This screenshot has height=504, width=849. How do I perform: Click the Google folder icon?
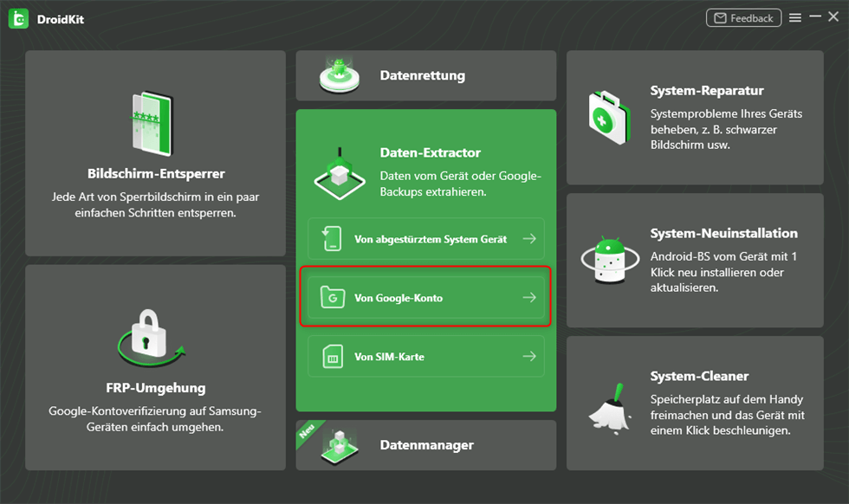point(333,297)
